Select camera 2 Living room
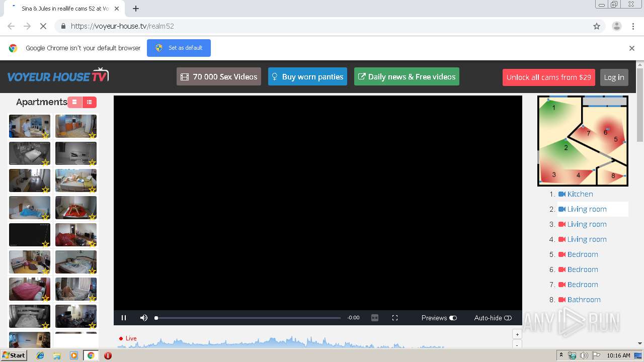The image size is (644, 362). point(582,209)
